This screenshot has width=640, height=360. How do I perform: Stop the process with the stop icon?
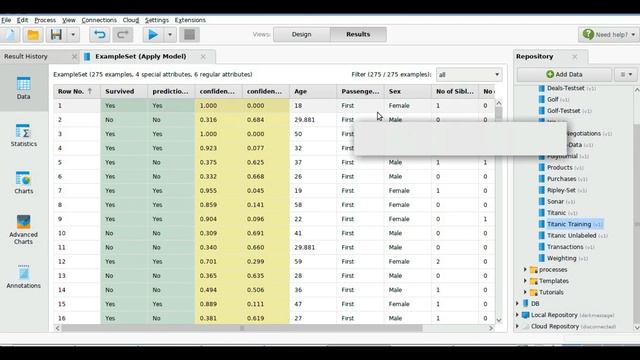(189, 35)
